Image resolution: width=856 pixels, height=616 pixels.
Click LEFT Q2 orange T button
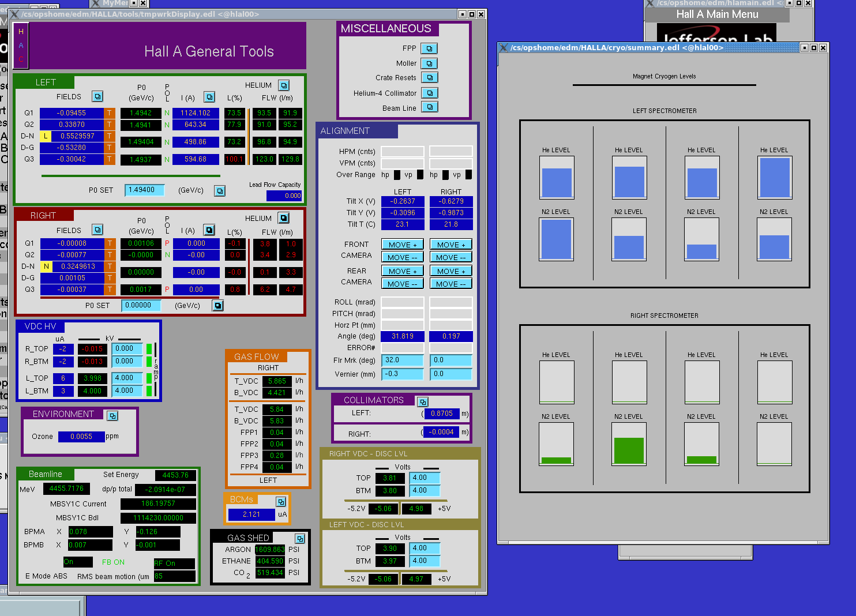(x=109, y=125)
